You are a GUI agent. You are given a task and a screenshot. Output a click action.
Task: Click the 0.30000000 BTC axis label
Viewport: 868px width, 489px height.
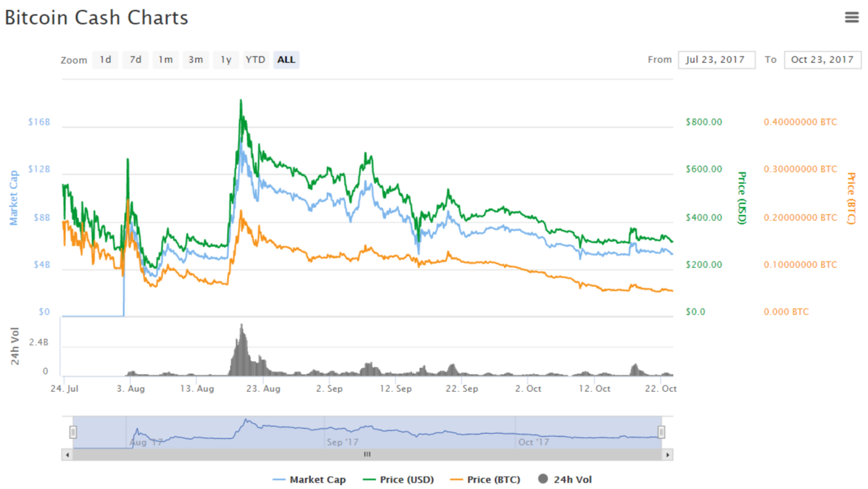[801, 169]
